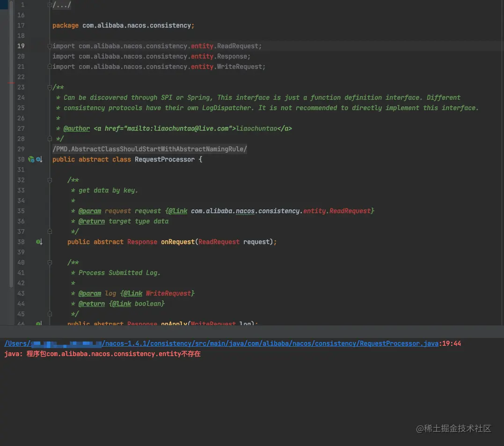This screenshot has height=446, width=504.
Task: Click the vertical scrollbar beside the line numbers
Action: pos(11,143)
